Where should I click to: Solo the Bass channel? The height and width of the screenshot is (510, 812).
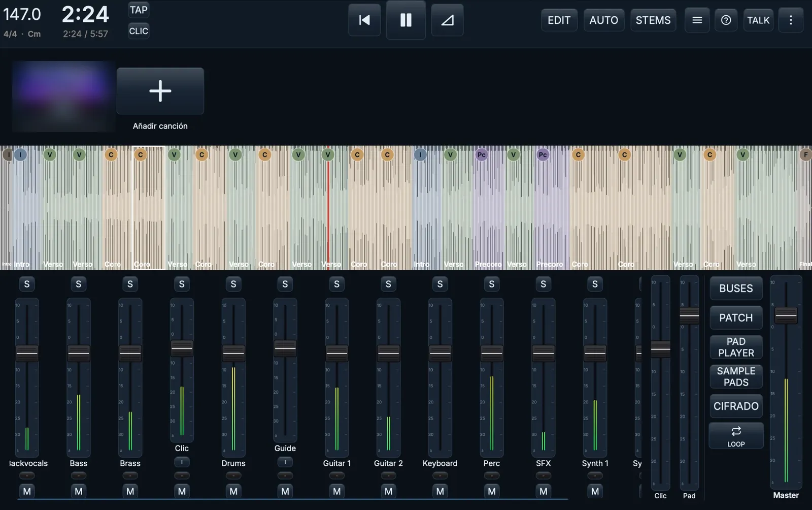79,284
